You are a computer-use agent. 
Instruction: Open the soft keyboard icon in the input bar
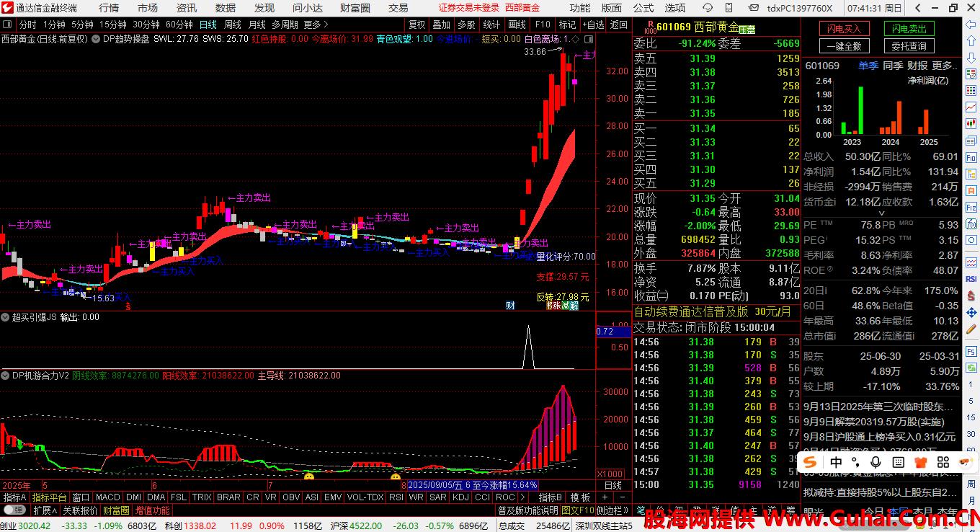coord(897,462)
